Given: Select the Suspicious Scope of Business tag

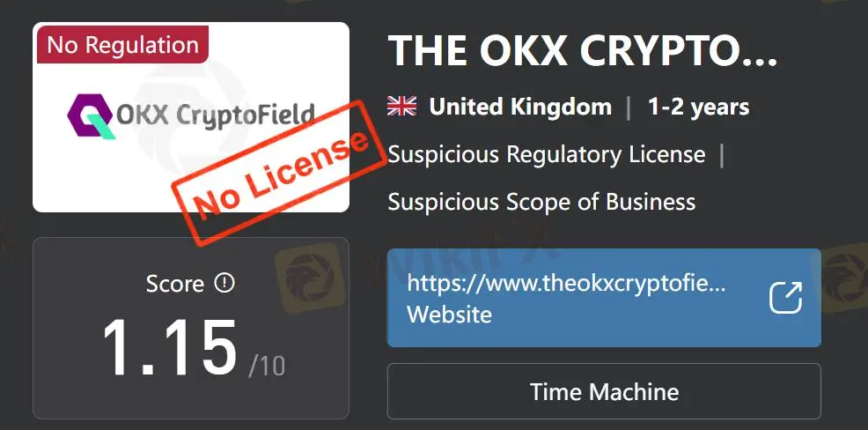Looking at the screenshot, I should click(x=541, y=202).
